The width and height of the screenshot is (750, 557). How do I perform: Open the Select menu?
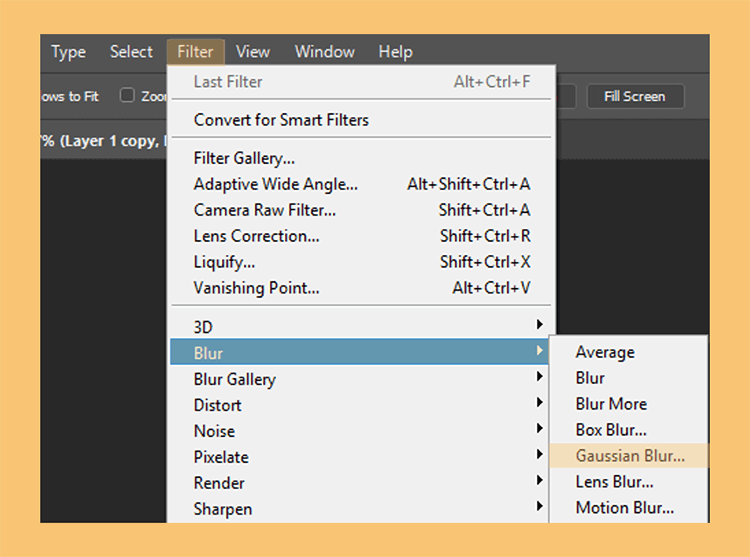pos(131,52)
